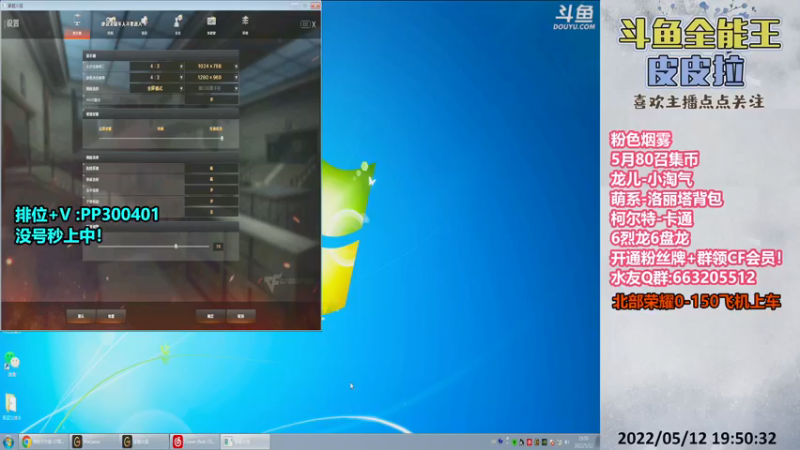The width and height of the screenshot is (800, 450).
Task: Open the display settings tab with monitor icon
Action: [77, 25]
